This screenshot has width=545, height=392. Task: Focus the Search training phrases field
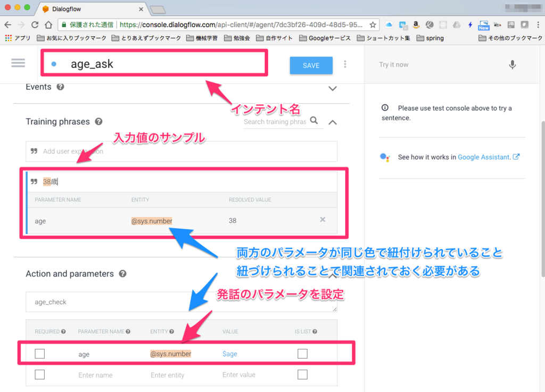point(275,122)
